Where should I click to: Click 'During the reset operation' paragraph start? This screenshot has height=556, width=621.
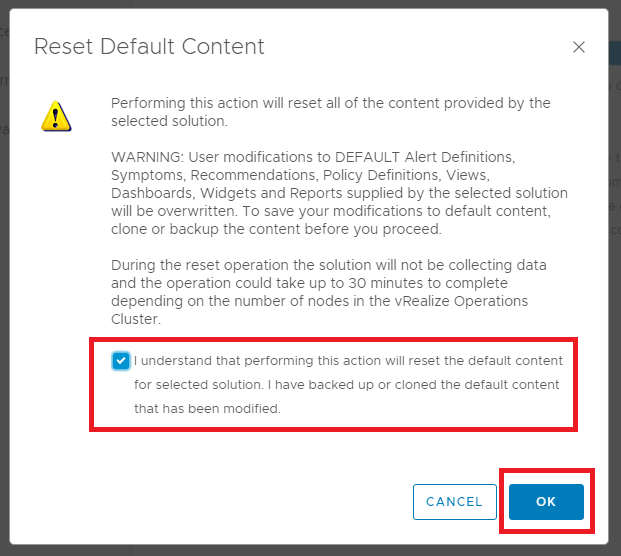point(200,265)
